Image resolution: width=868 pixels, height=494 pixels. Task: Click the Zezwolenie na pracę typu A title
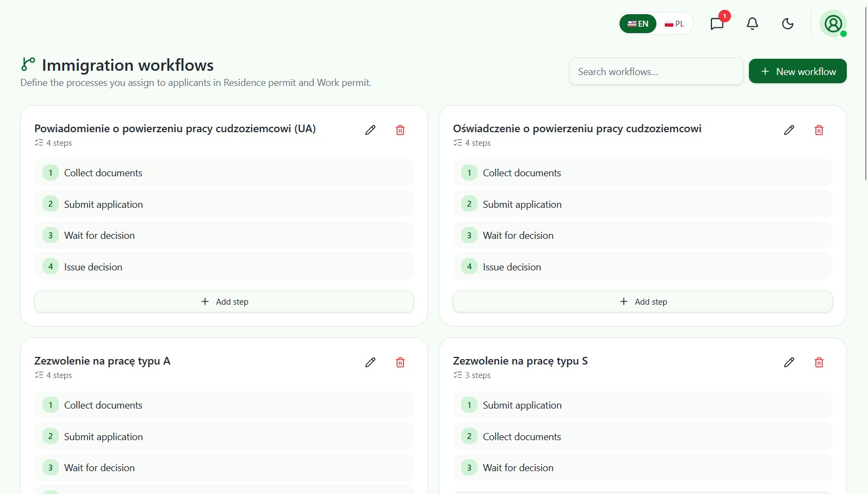coord(102,361)
